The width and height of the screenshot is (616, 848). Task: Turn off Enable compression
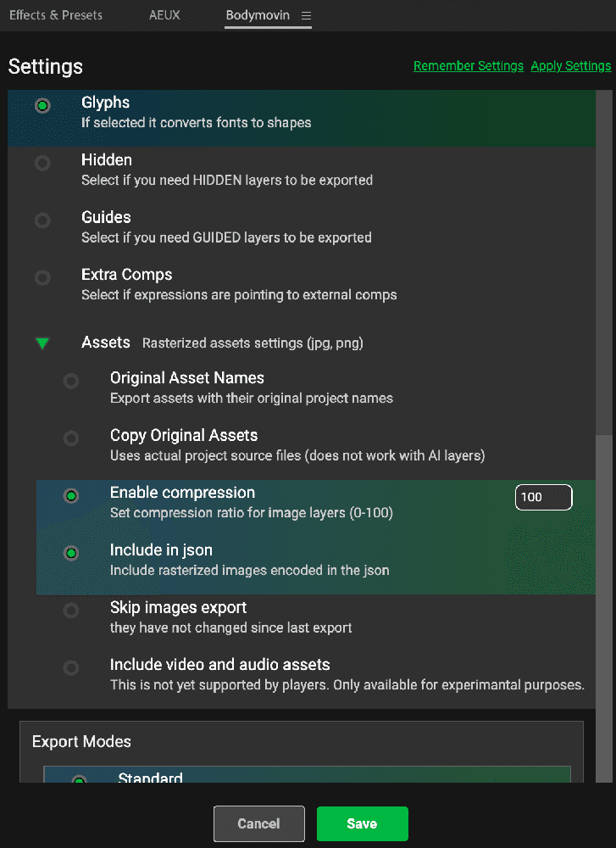pyautogui.click(x=71, y=496)
